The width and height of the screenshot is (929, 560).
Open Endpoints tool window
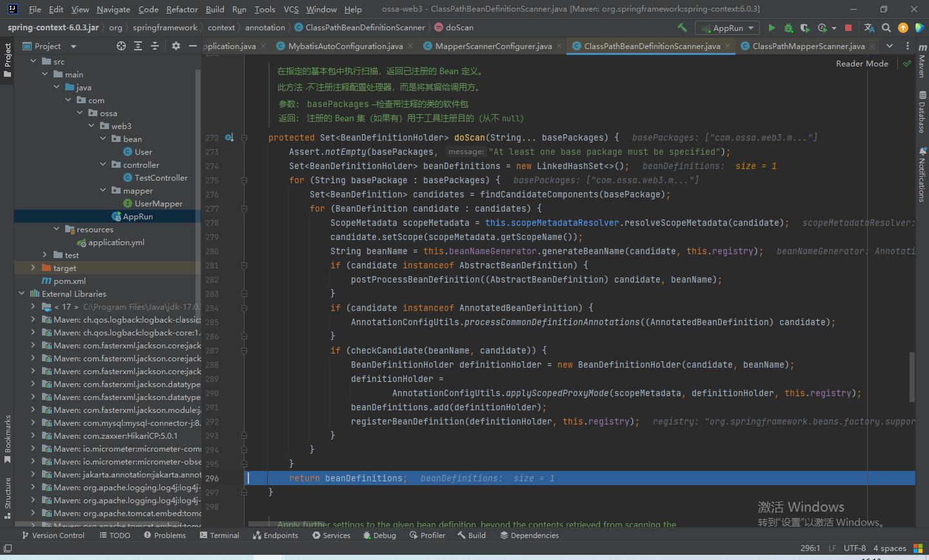tap(275, 535)
